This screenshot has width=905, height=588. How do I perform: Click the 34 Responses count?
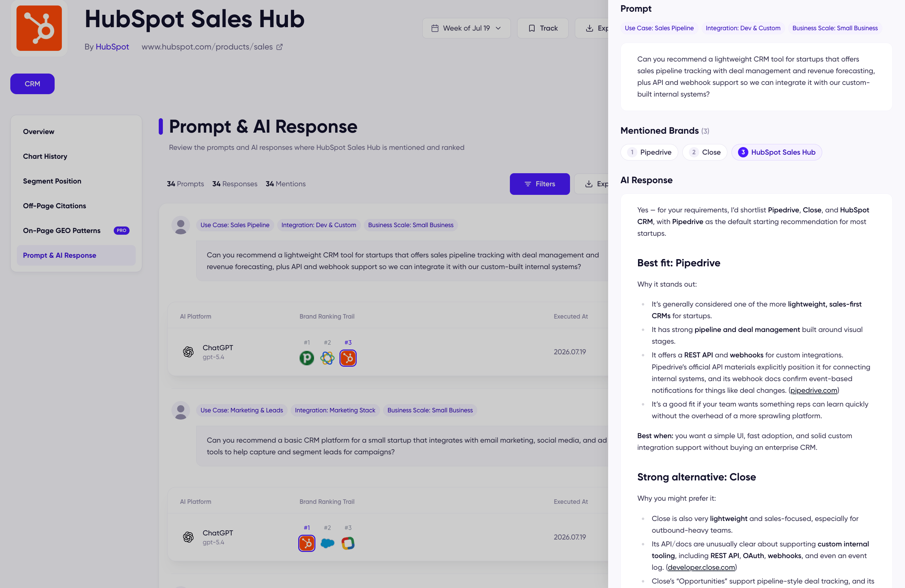(x=235, y=184)
